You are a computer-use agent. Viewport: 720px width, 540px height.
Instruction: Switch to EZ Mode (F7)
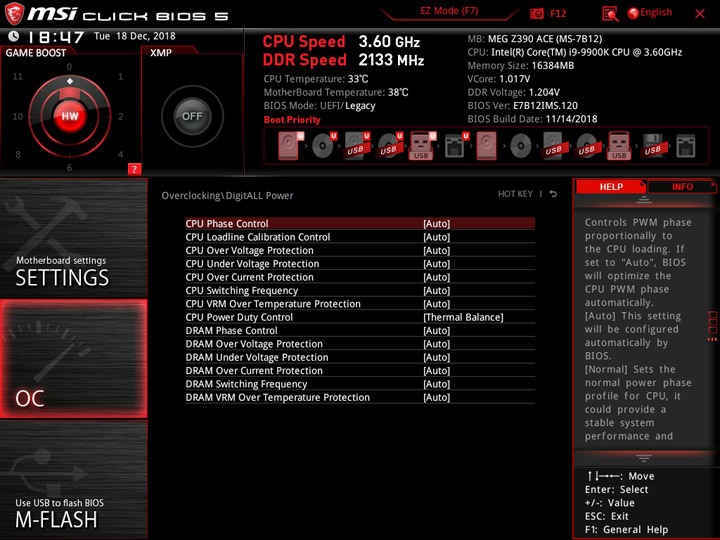[449, 11]
